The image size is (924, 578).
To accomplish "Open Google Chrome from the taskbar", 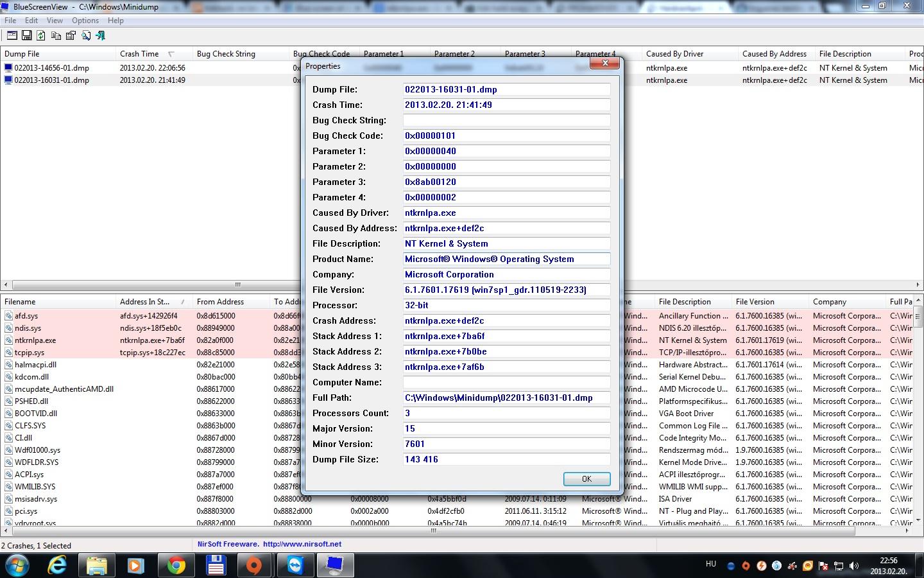I will [176, 565].
